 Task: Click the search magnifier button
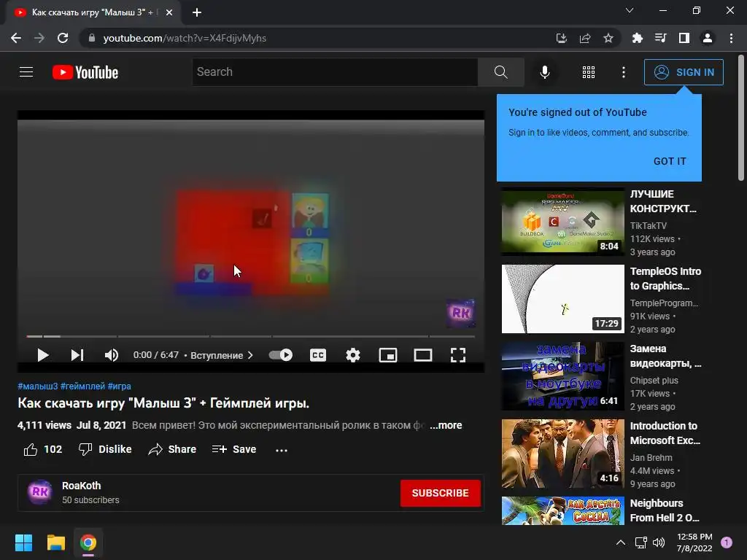[500, 72]
